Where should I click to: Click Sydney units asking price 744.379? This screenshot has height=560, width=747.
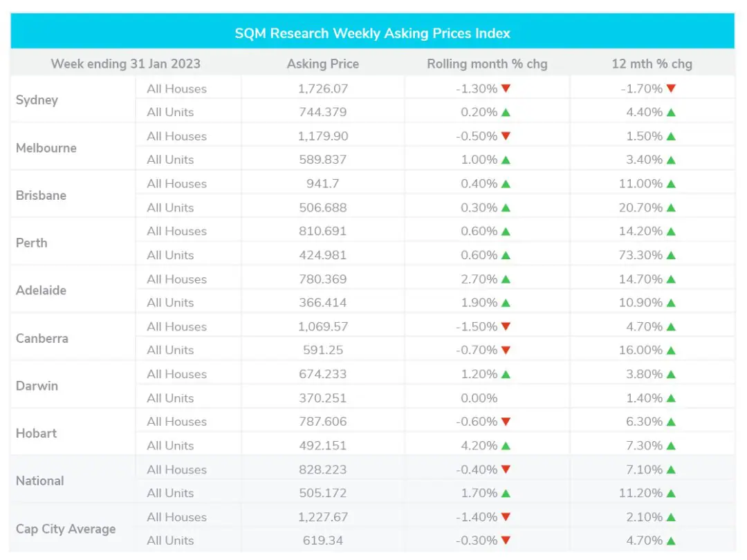(323, 113)
